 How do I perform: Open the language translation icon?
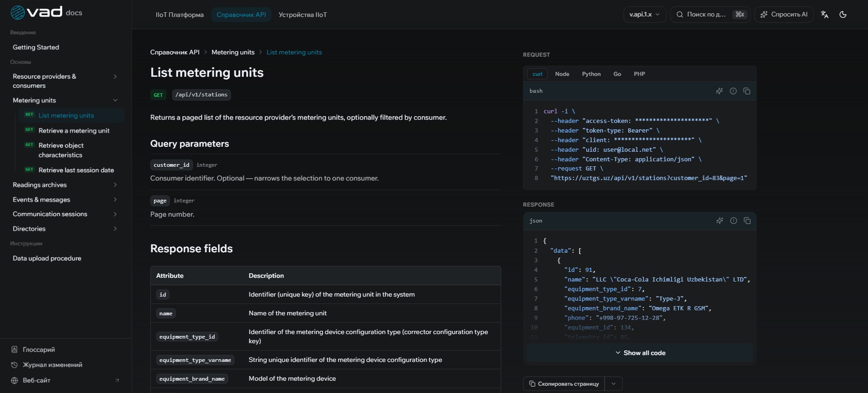coord(825,15)
